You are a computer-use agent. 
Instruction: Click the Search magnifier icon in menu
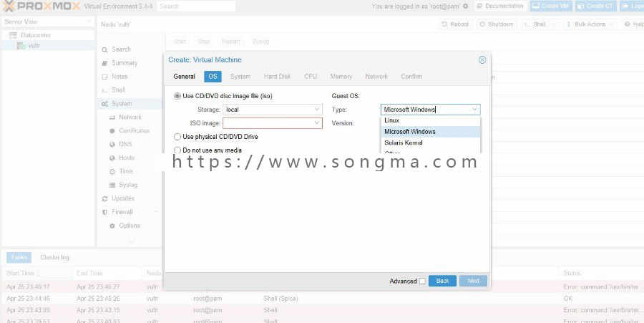point(104,49)
